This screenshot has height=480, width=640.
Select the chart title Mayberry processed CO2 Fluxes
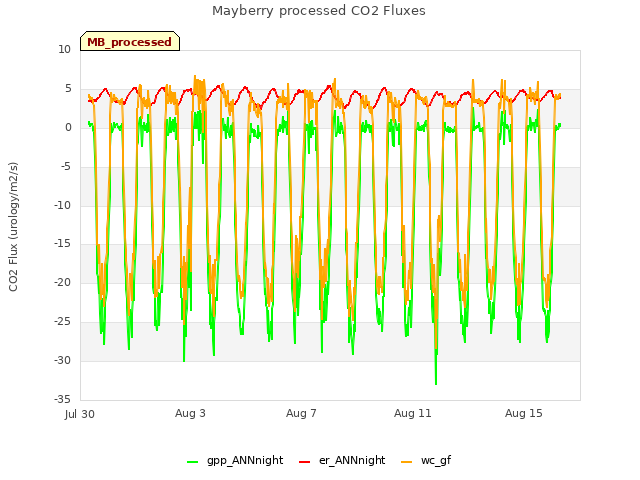point(318,11)
